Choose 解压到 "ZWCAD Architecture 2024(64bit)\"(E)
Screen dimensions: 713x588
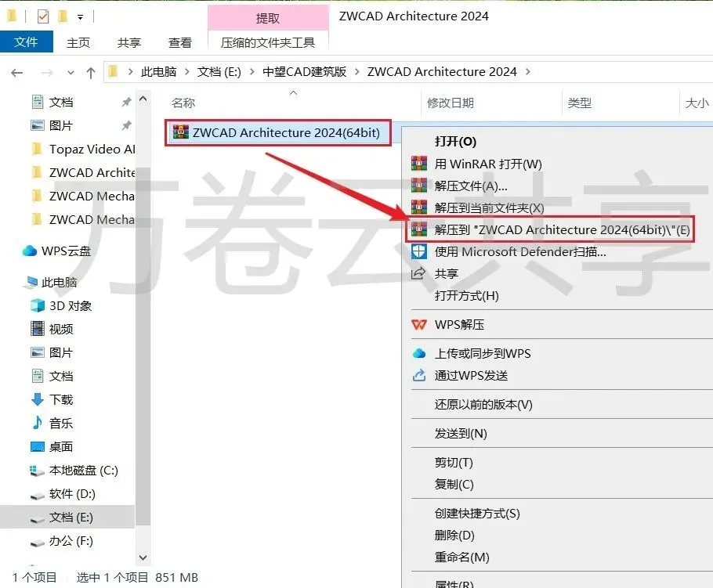pos(562,230)
